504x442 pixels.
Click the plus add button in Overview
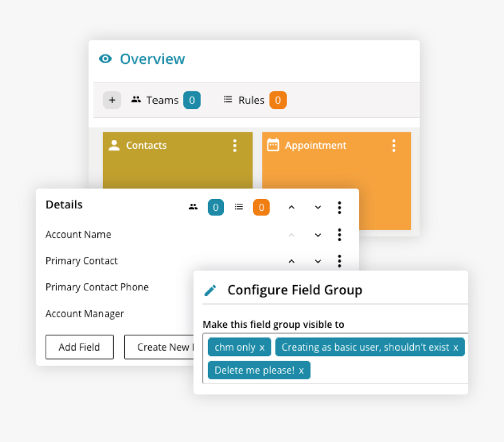coord(112,100)
